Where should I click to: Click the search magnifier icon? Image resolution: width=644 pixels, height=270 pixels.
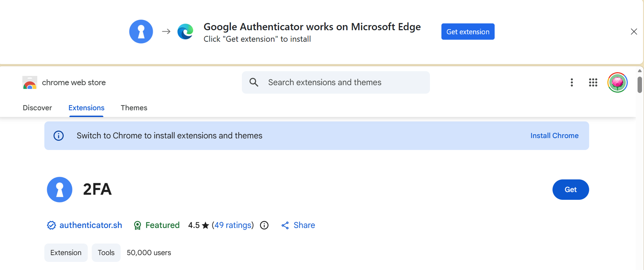tap(254, 83)
